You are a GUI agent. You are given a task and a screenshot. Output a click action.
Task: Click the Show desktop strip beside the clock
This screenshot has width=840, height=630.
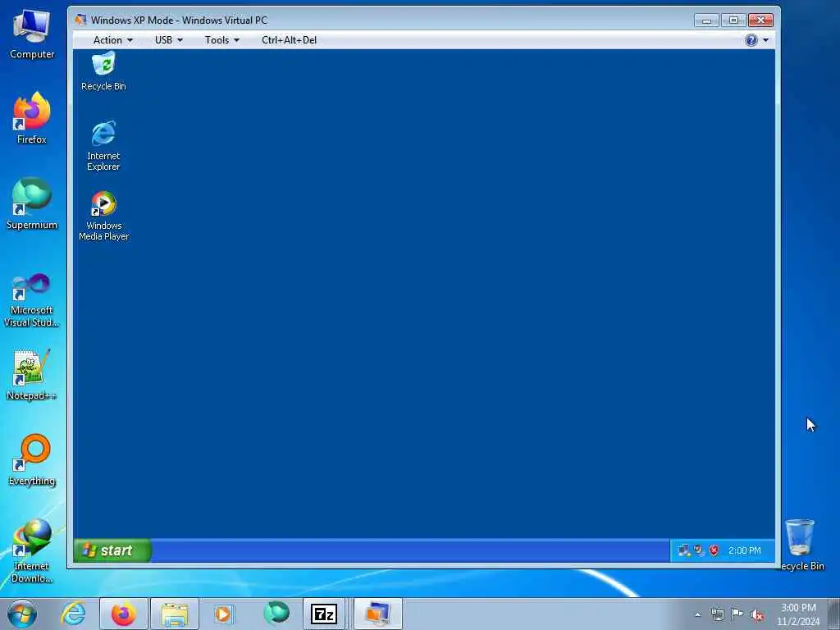coord(833,614)
